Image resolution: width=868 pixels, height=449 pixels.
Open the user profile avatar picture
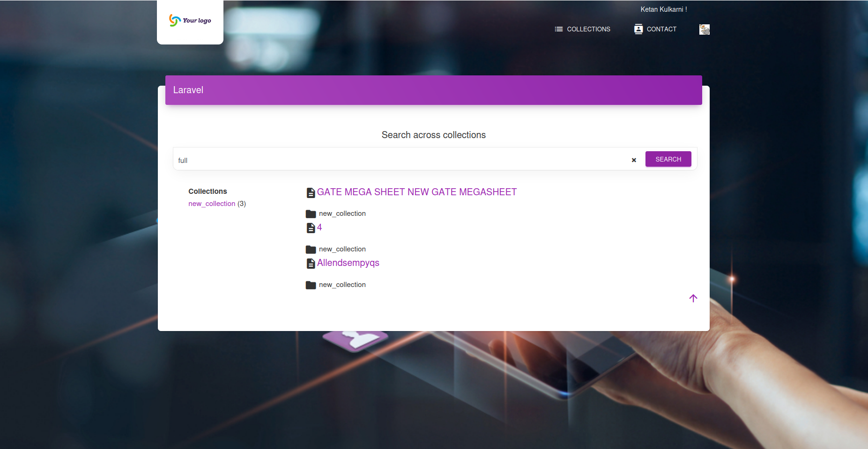pyautogui.click(x=704, y=29)
